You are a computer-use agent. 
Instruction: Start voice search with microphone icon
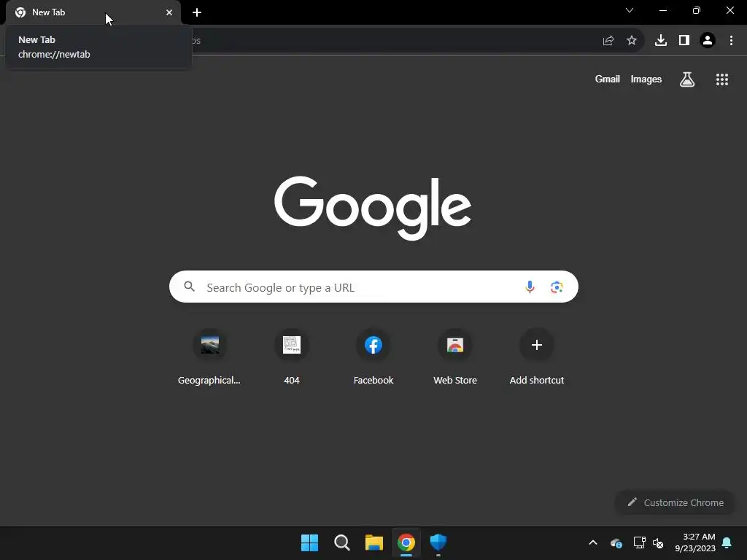[x=530, y=287]
